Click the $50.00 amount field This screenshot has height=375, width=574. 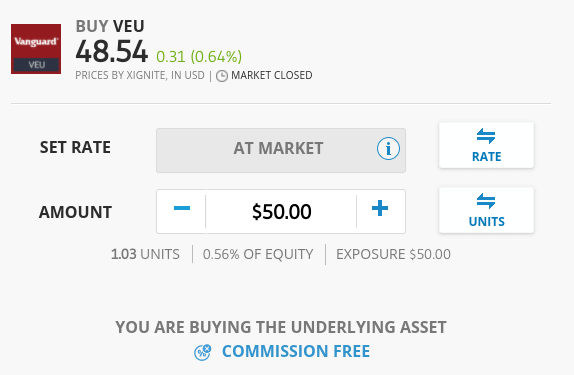[x=281, y=211]
